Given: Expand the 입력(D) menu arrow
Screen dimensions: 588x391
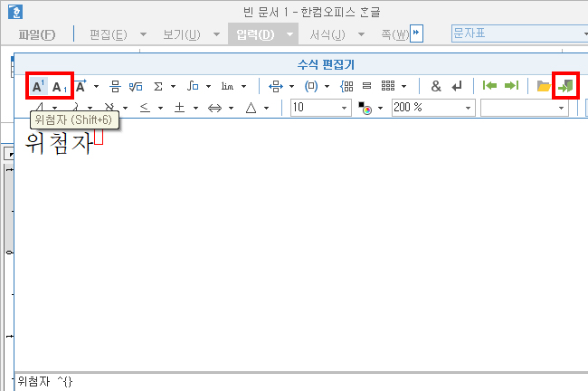Looking at the screenshot, I should [289, 34].
